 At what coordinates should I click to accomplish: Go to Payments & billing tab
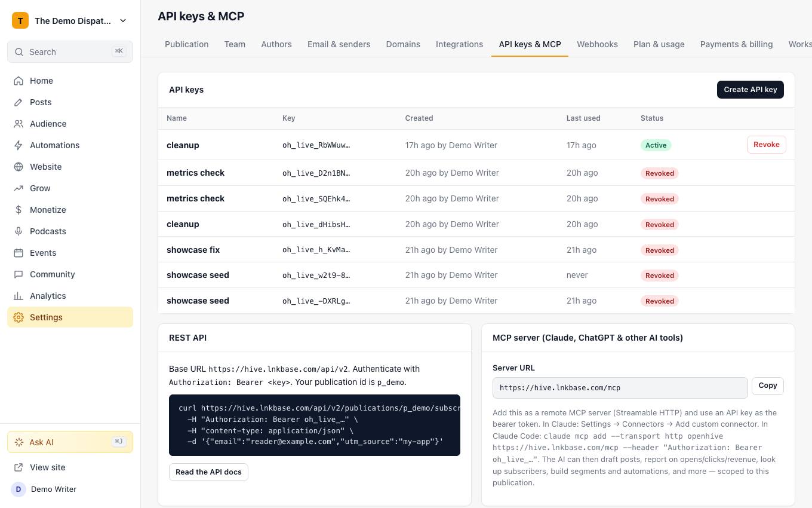[736, 44]
